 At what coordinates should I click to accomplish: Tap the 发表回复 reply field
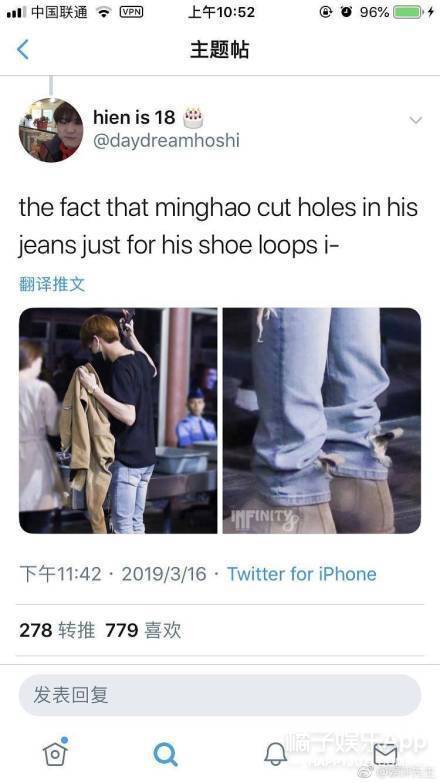(x=220, y=695)
